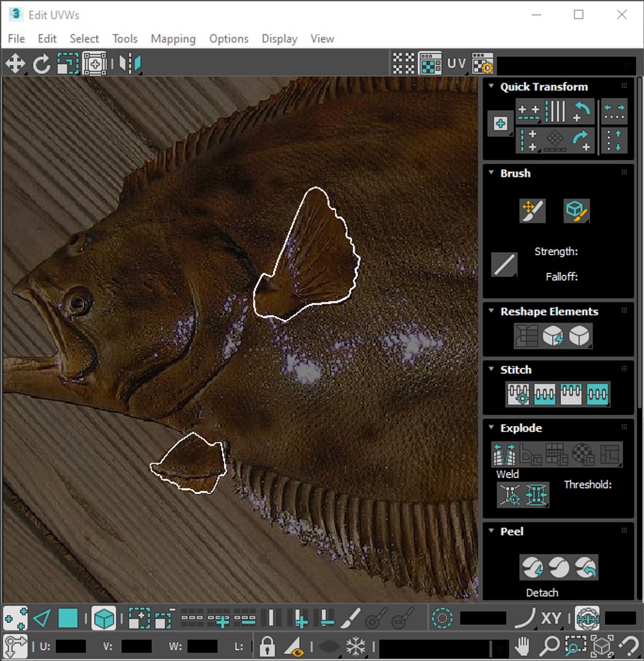The height and width of the screenshot is (661, 644).
Task: Click Relax Until Flat lightning cube icon
Action: coord(553,336)
